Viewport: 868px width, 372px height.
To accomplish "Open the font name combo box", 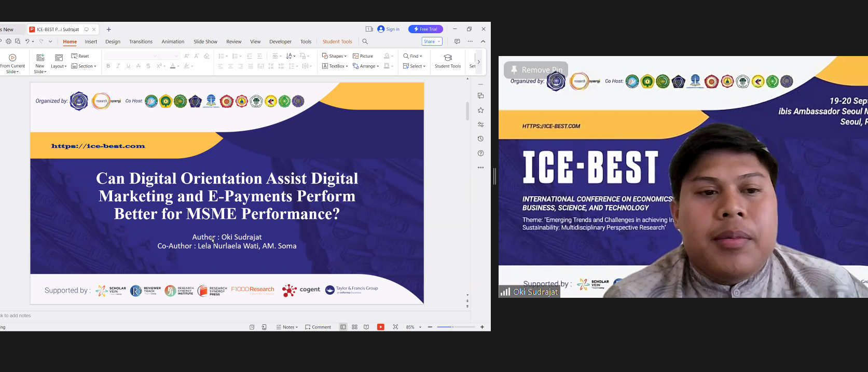I will [131, 56].
